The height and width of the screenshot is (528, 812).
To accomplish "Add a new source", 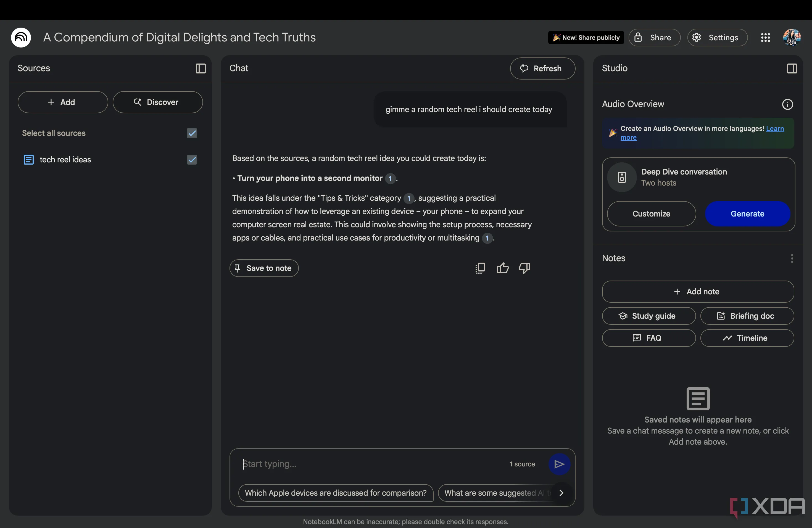I will [x=63, y=102].
